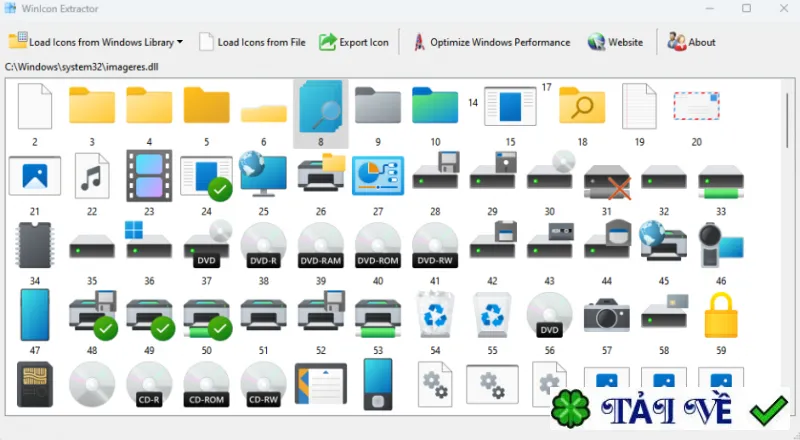The width and height of the screenshot is (800, 440).
Task: Select the Windows logo drive icon 36
Action: click(148, 240)
